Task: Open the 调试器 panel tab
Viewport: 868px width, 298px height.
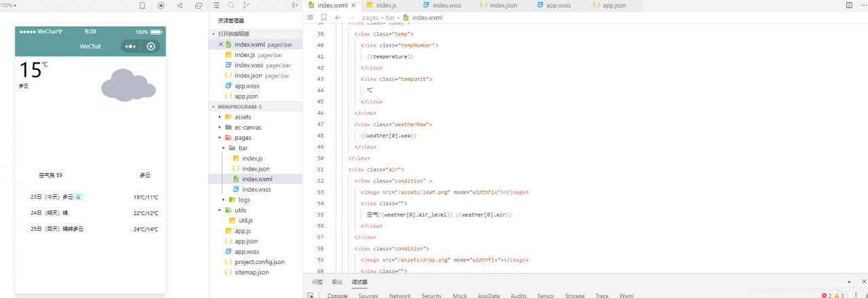Action: point(359,282)
